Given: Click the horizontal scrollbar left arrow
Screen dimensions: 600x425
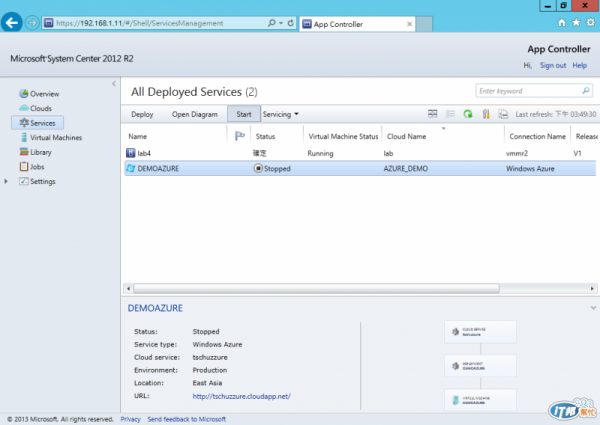Looking at the screenshot, I should pos(129,288).
